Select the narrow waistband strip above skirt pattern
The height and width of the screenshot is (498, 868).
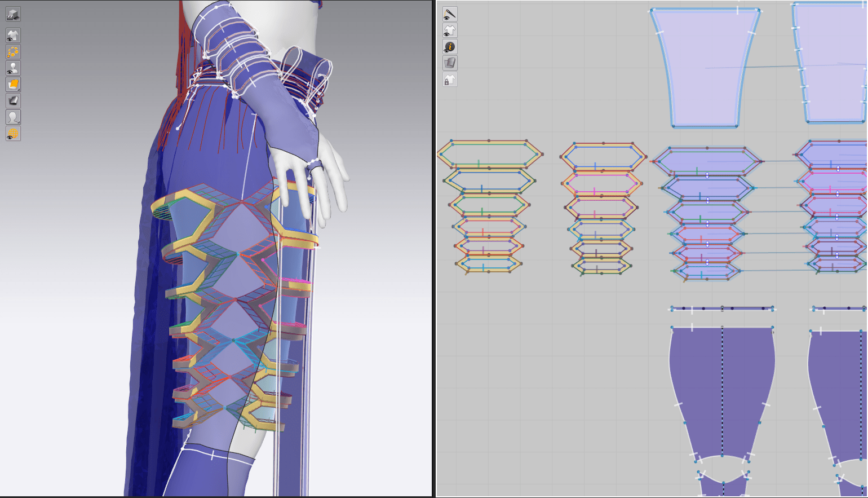click(x=722, y=309)
